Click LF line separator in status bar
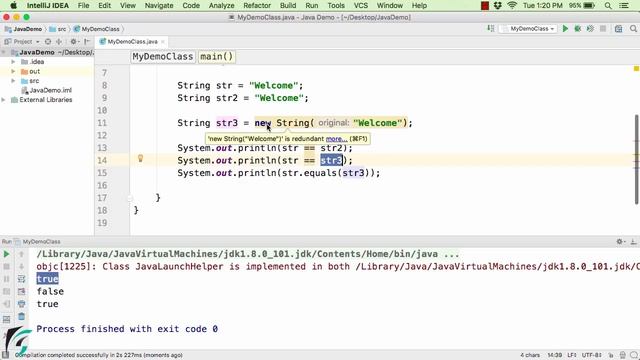This screenshot has width=640, height=360. [571, 355]
